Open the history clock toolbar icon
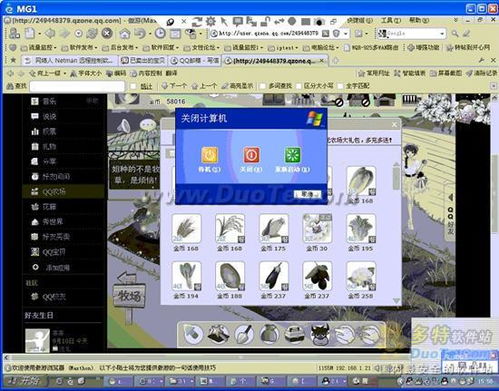 click(x=160, y=33)
